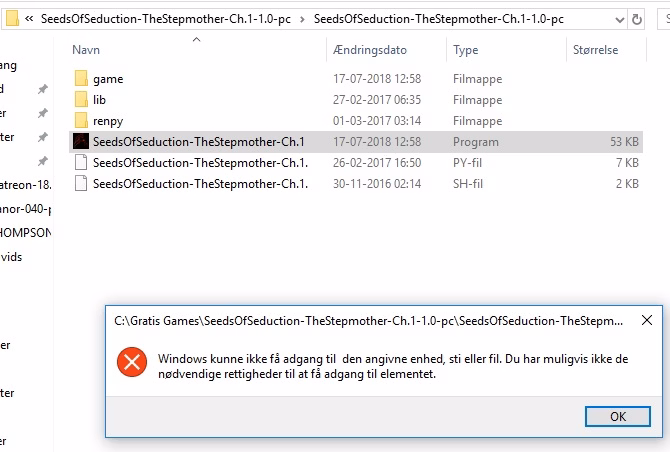The width and height of the screenshot is (670, 452).
Task: Select the PY-fil file icon
Action: pyautogui.click(x=81, y=162)
